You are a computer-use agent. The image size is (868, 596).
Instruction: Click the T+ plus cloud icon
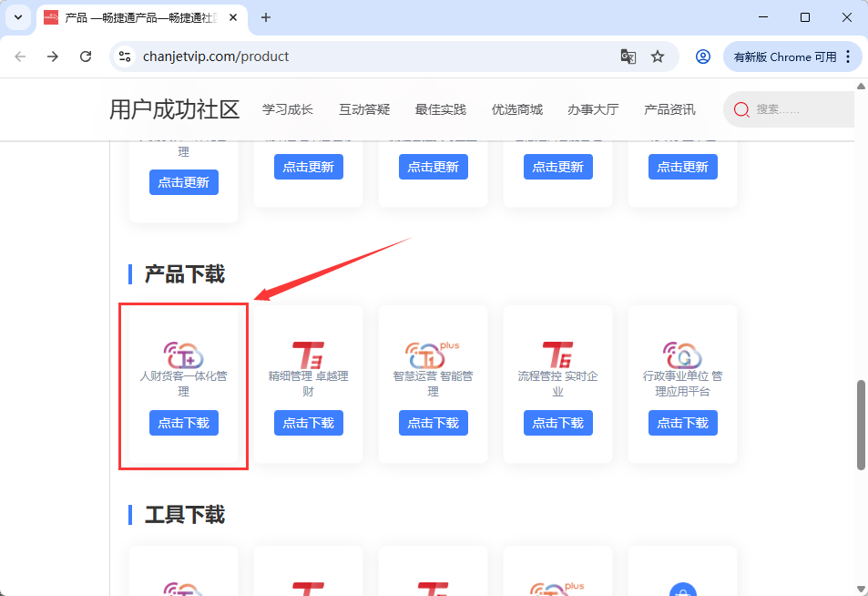(x=433, y=355)
